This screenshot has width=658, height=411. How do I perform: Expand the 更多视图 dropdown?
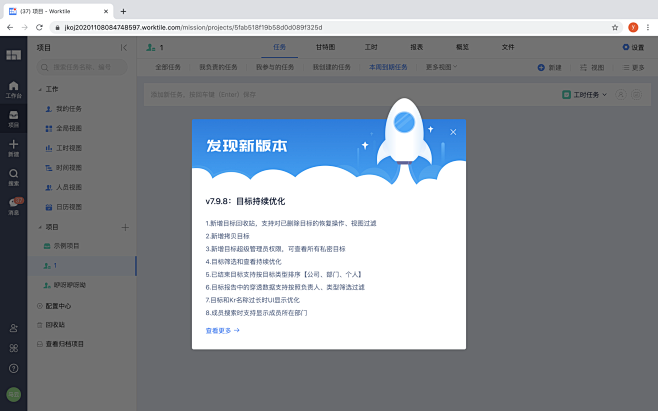pyautogui.click(x=441, y=67)
